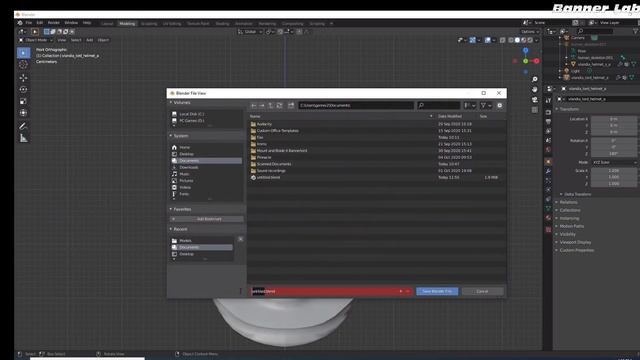Select the Select Box tool in the 3D viewport
640x360 pixels.
pos(23,53)
